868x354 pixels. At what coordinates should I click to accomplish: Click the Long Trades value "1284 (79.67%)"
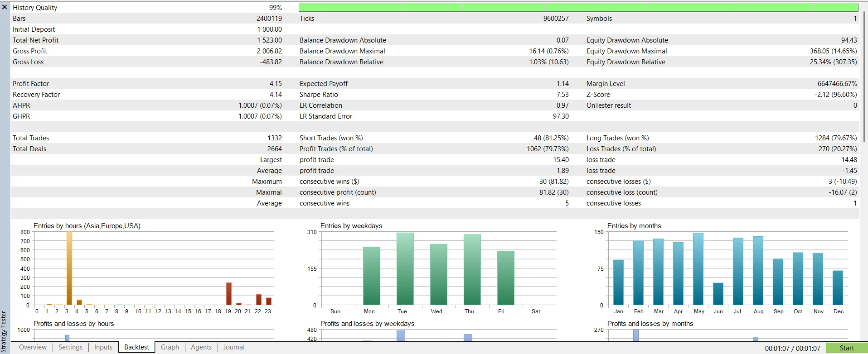[836, 138]
